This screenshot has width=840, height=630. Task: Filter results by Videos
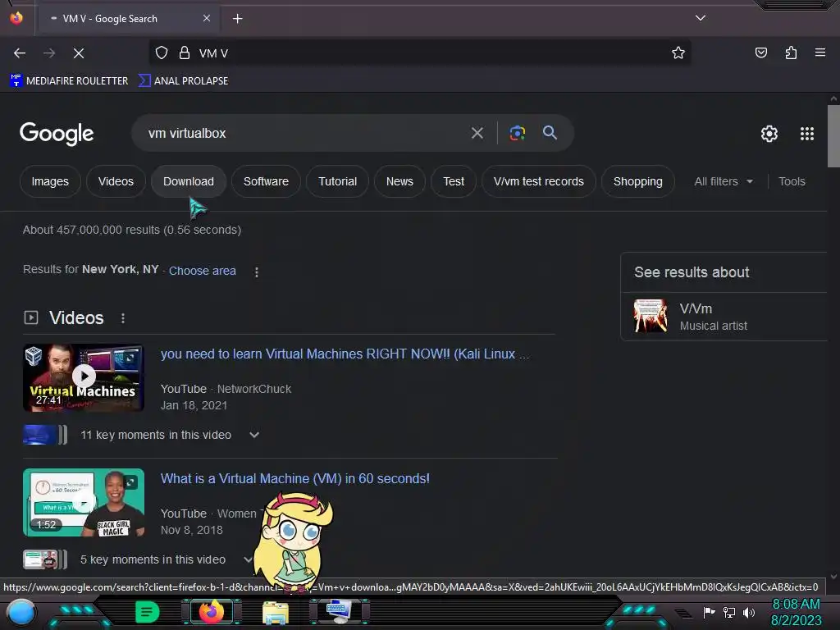pyautogui.click(x=116, y=181)
